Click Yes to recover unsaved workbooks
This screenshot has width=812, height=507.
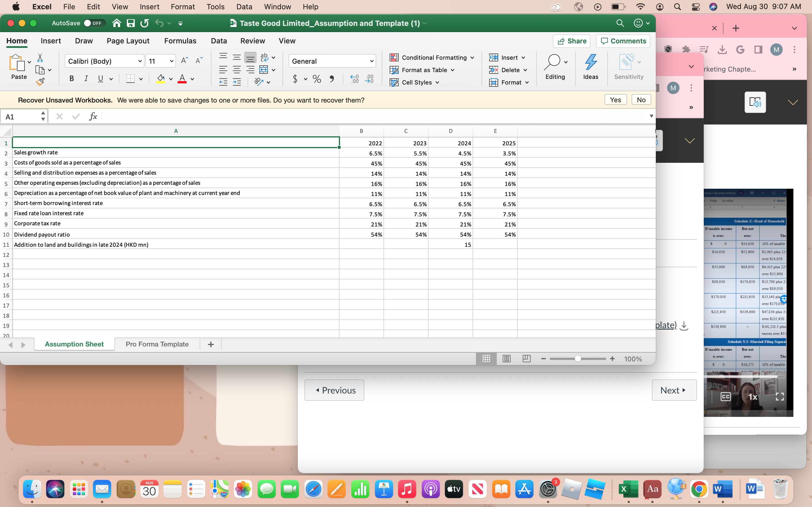[615, 100]
